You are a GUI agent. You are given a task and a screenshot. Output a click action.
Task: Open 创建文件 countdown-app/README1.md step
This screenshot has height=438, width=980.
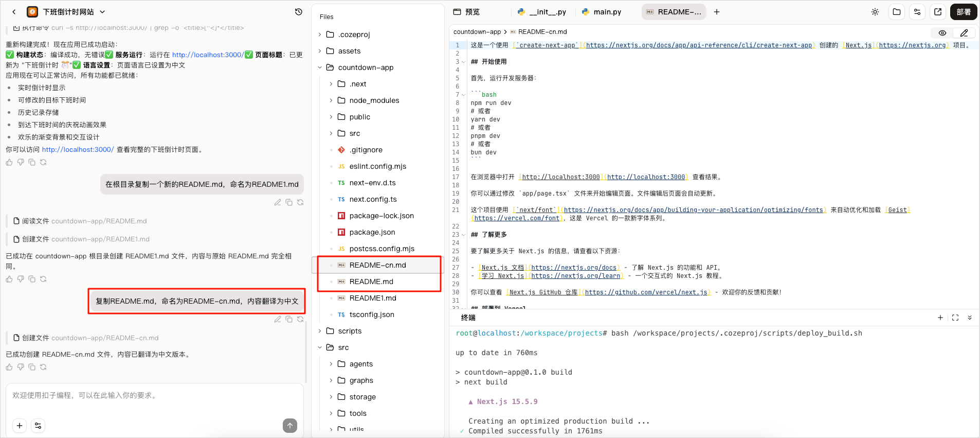(x=81, y=239)
